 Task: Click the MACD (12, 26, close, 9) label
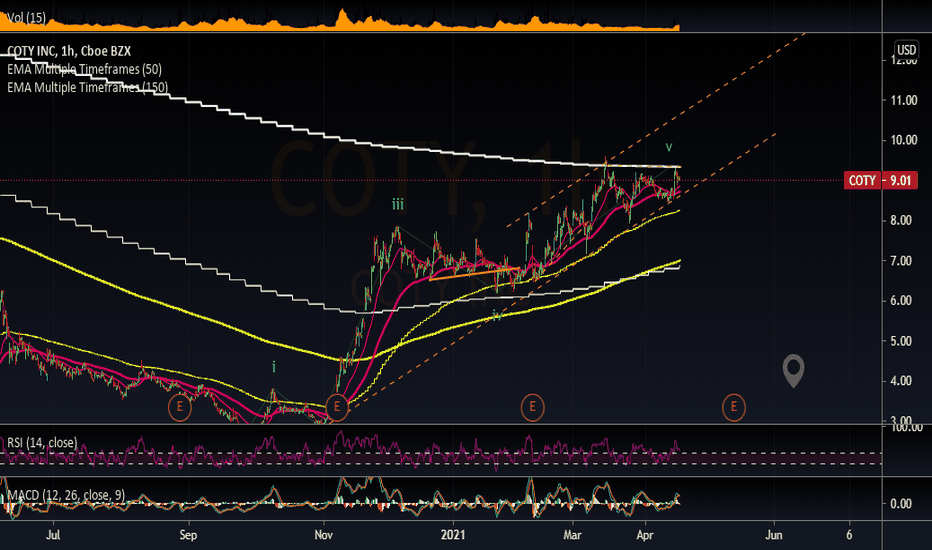(66, 495)
